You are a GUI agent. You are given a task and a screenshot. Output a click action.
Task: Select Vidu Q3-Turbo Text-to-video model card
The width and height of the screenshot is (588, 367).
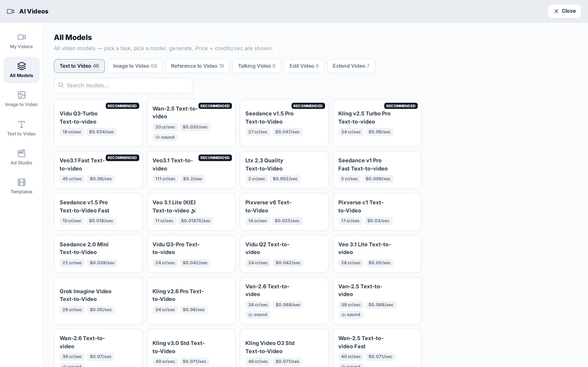pos(98,123)
